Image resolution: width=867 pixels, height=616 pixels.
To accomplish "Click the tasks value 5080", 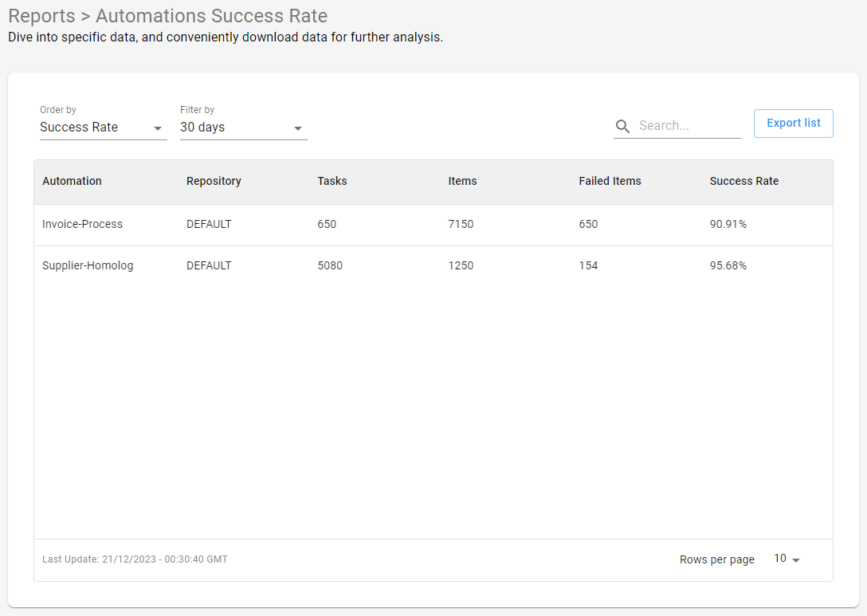I will (330, 265).
